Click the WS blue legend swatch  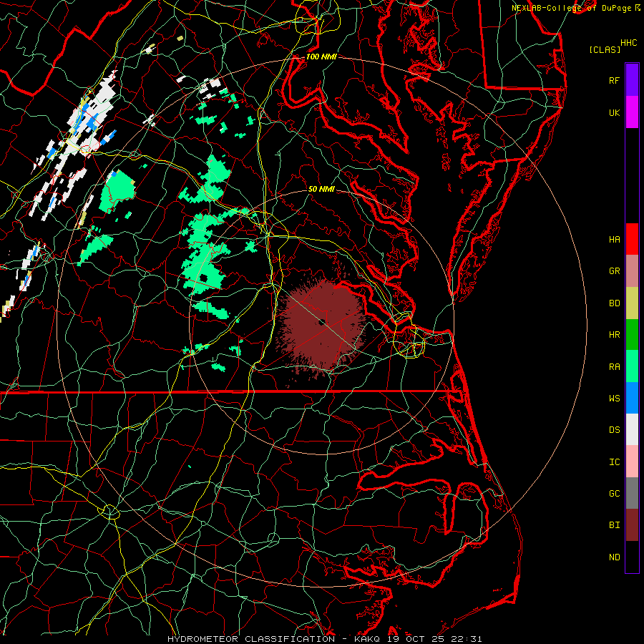[632, 398]
